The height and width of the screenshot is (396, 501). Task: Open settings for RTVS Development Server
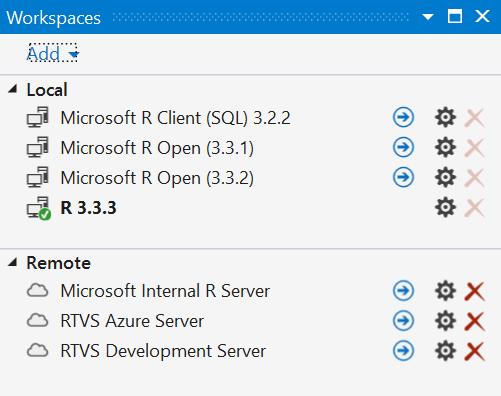445,351
